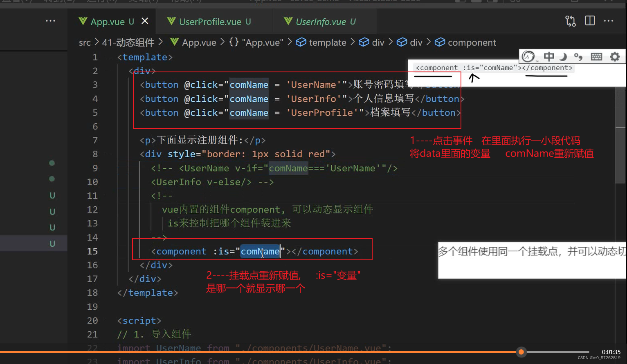
Task: Open Changes with the compare icon
Action: click(x=570, y=21)
